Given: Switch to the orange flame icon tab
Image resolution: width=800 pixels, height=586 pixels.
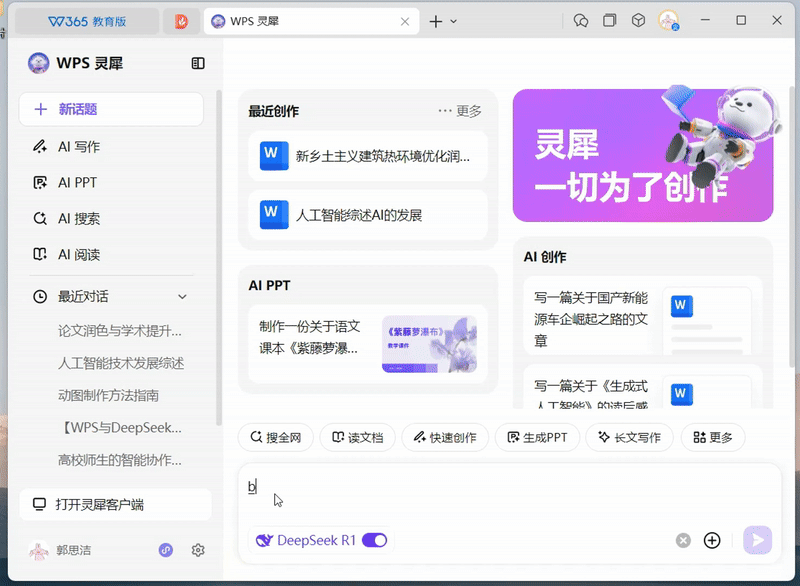Looking at the screenshot, I should [181, 21].
